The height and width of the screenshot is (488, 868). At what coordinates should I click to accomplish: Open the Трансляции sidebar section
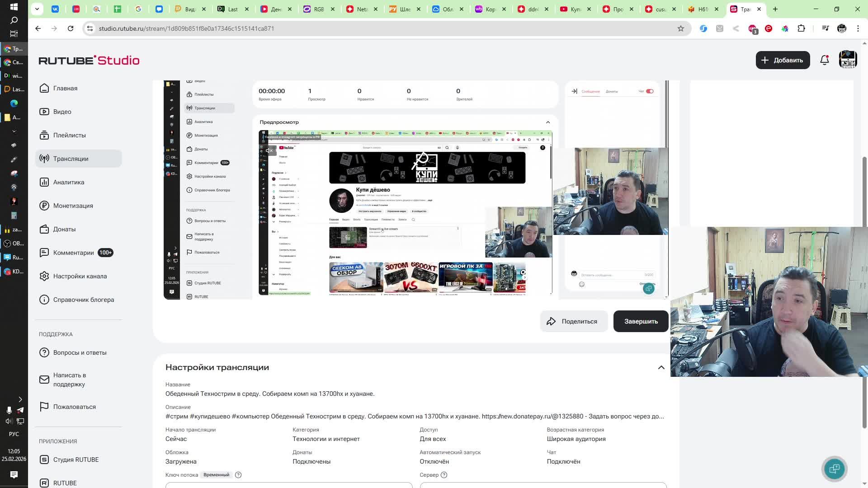click(71, 159)
